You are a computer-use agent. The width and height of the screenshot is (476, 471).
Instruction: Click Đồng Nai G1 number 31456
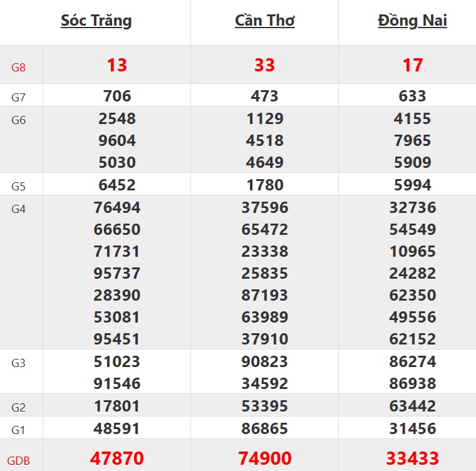click(413, 429)
